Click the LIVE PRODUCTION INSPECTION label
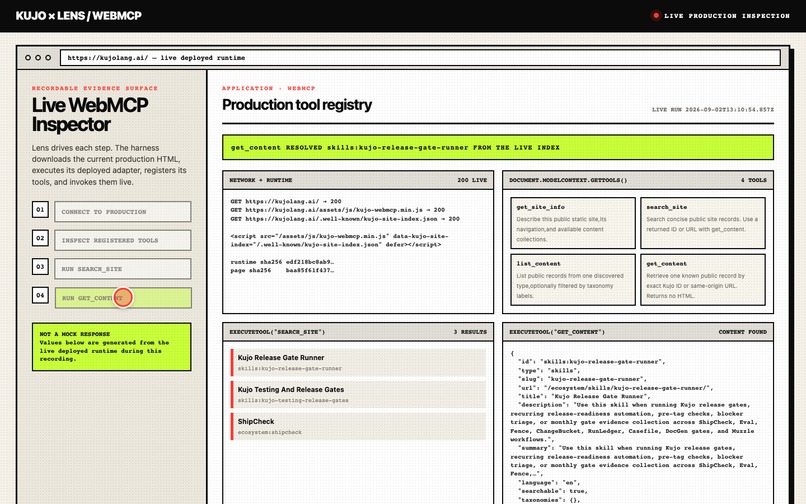Image resolution: width=806 pixels, height=504 pixels. 727,16
